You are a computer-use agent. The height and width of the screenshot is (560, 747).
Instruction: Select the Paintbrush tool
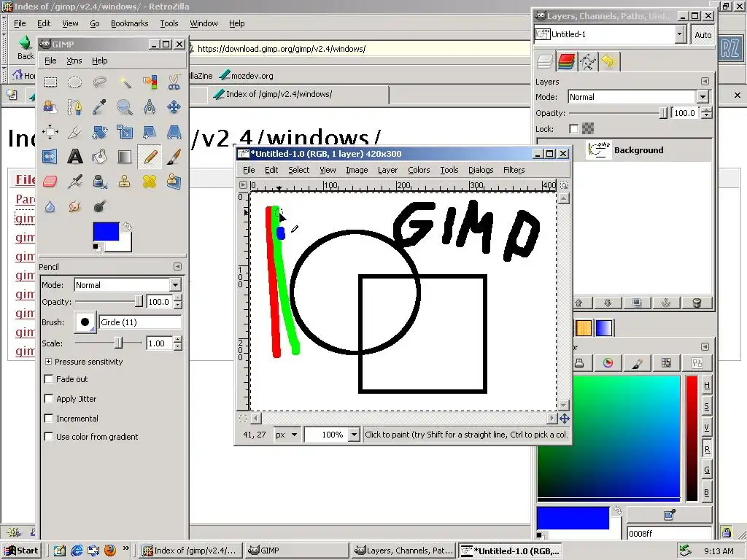(174, 157)
